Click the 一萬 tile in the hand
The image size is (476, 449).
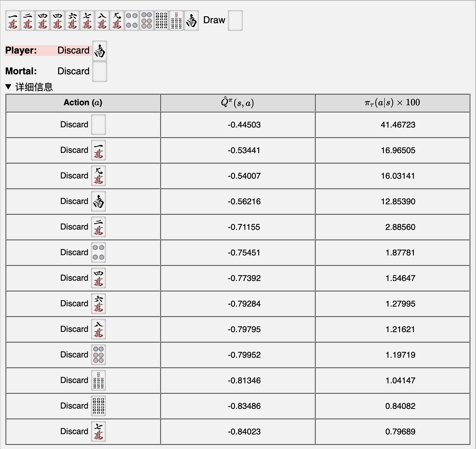pyautogui.click(x=13, y=21)
